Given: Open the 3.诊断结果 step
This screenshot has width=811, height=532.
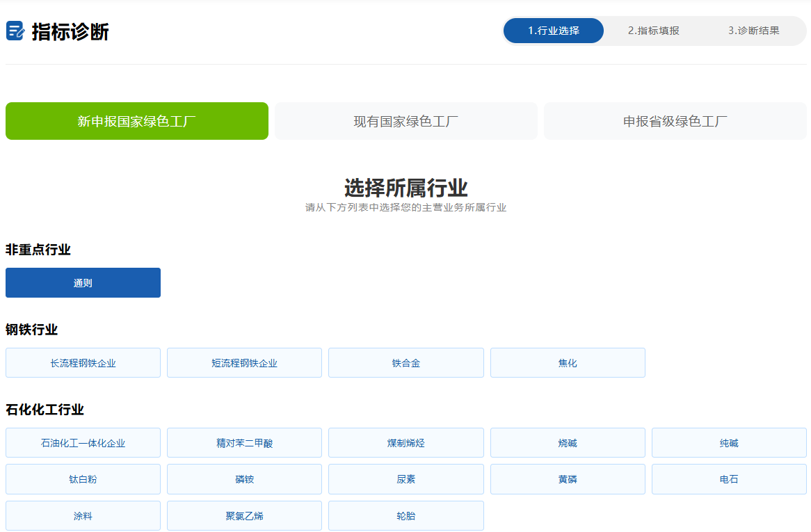Looking at the screenshot, I should click(x=753, y=31).
